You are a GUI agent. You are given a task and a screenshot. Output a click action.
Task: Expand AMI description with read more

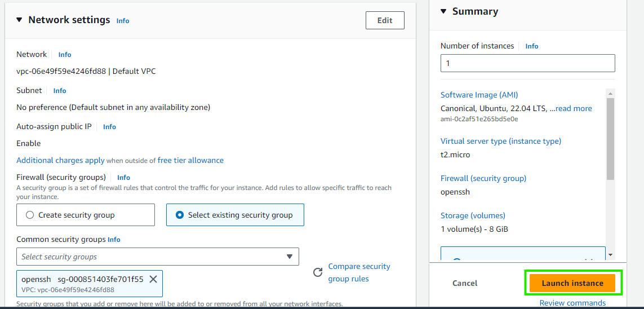point(574,108)
